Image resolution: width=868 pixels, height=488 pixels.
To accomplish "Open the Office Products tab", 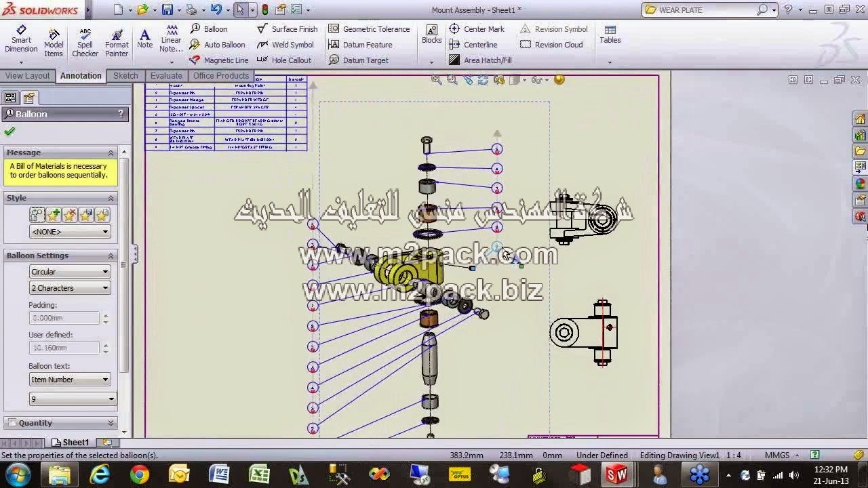I will (x=220, y=76).
